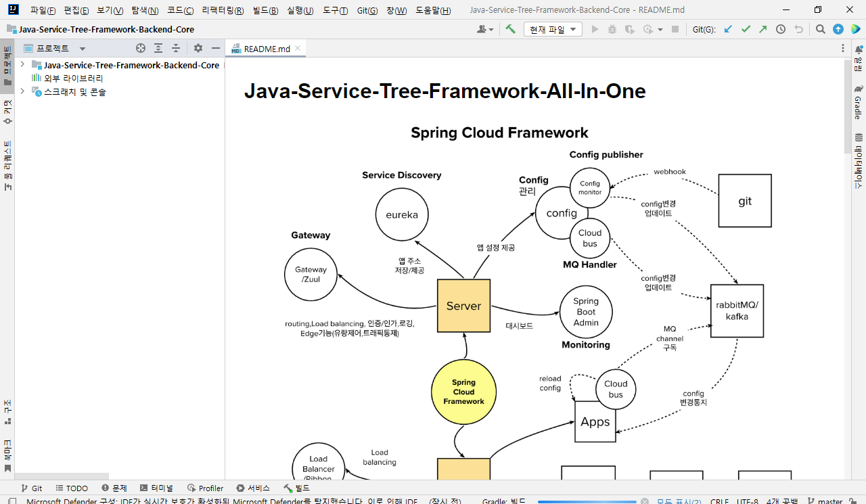Open the CRLF line separator selector
Image resolution: width=866 pixels, height=504 pixels.
point(720,501)
